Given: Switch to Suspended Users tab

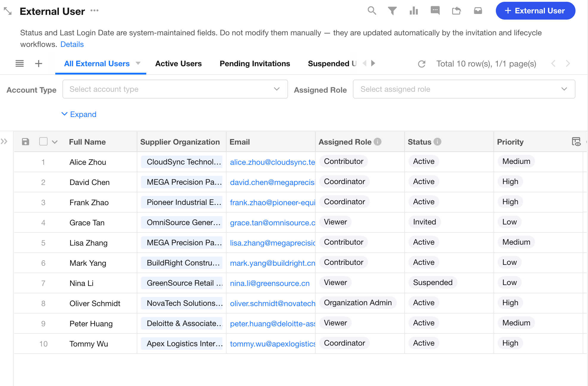Looking at the screenshot, I should click(332, 64).
